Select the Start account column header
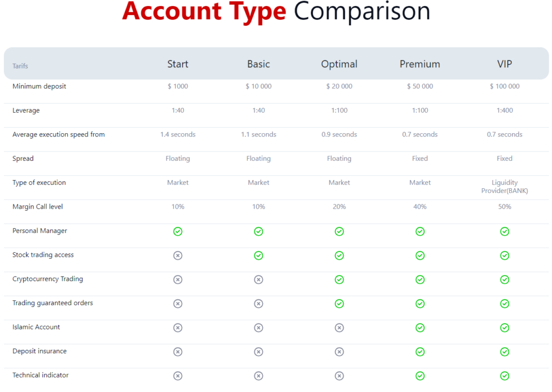This screenshot has width=552, height=392. click(x=178, y=64)
